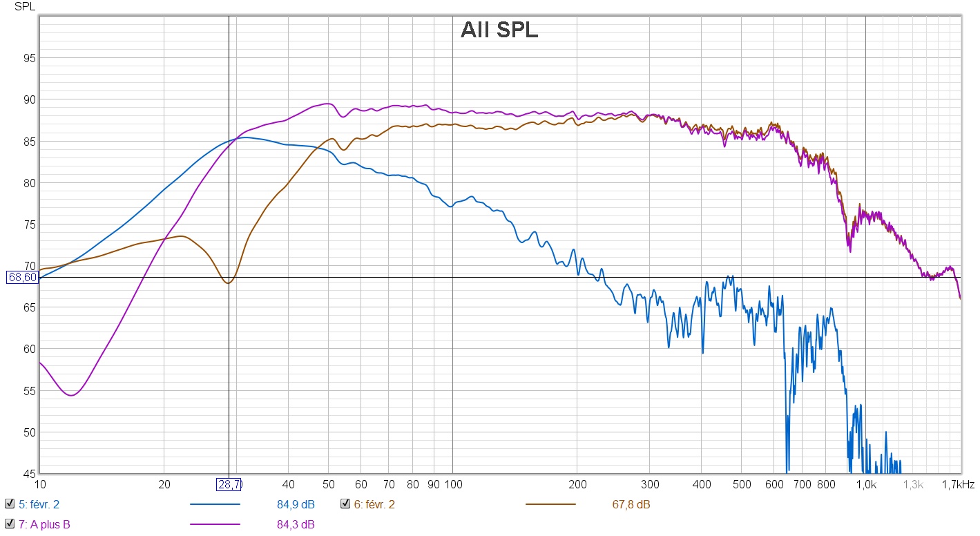Click the '6: févr. 2' legend label
The width and height of the screenshot is (980, 536).
[x=374, y=505]
